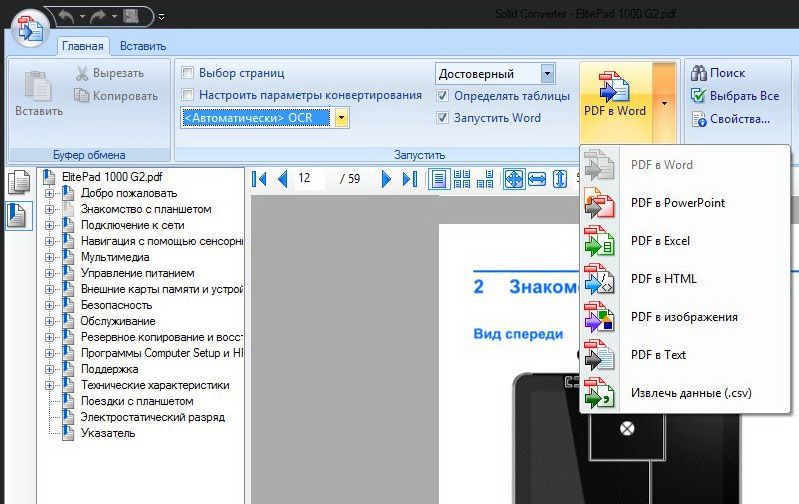Select Извлечь данные (.csv) menu item

[x=685, y=393]
